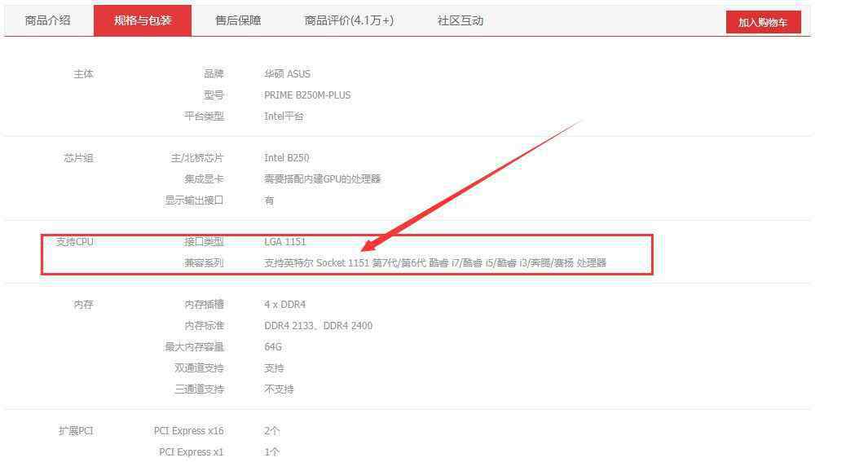Switch to the 售后保障 tab
Image resolution: width=868 pixels, height=462 pixels.
238,21
